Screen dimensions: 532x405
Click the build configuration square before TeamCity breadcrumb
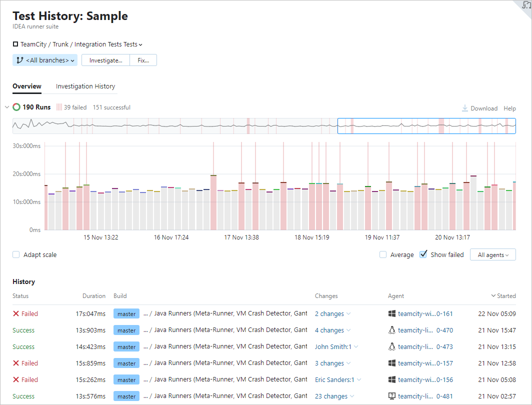pyautogui.click(x=15, y=44)
